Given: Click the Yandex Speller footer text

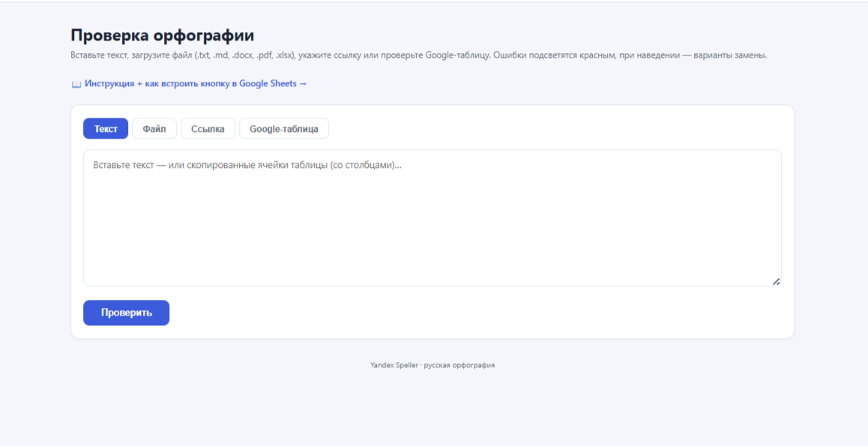Looking at the screenshot, I should 433,365.
